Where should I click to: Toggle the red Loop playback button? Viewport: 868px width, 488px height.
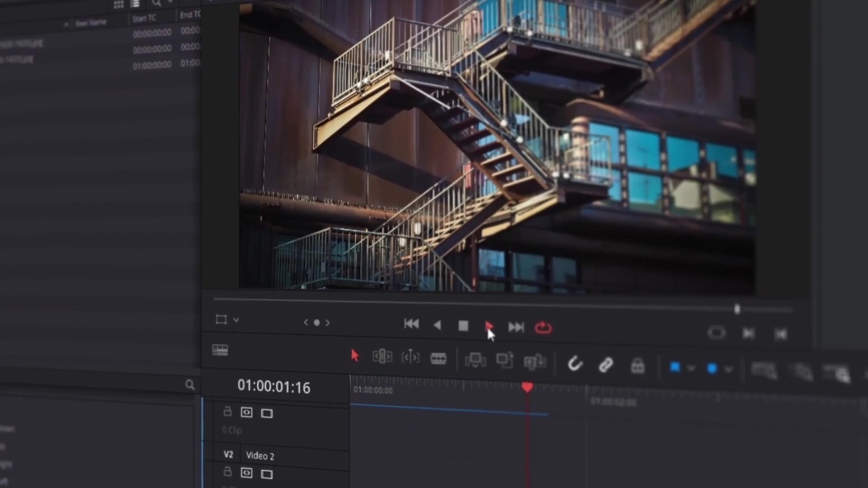pyautogui.click(x=543, y=328)
